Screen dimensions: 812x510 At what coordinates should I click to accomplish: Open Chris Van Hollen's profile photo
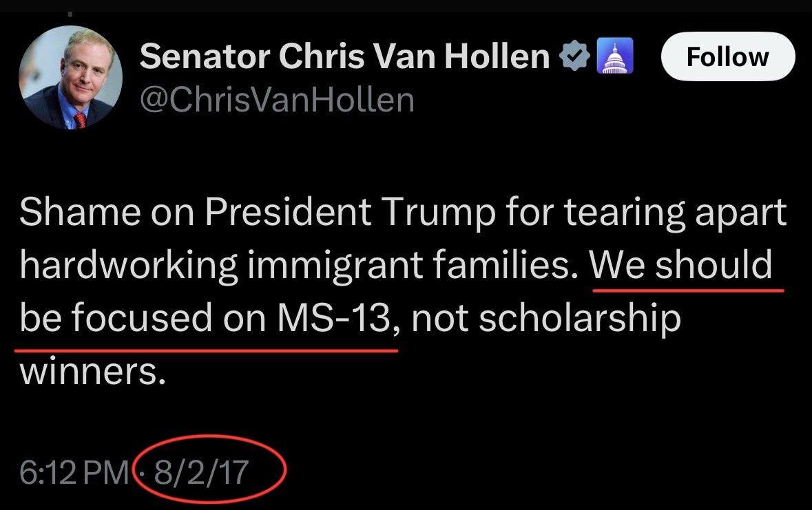click(70, 78)
